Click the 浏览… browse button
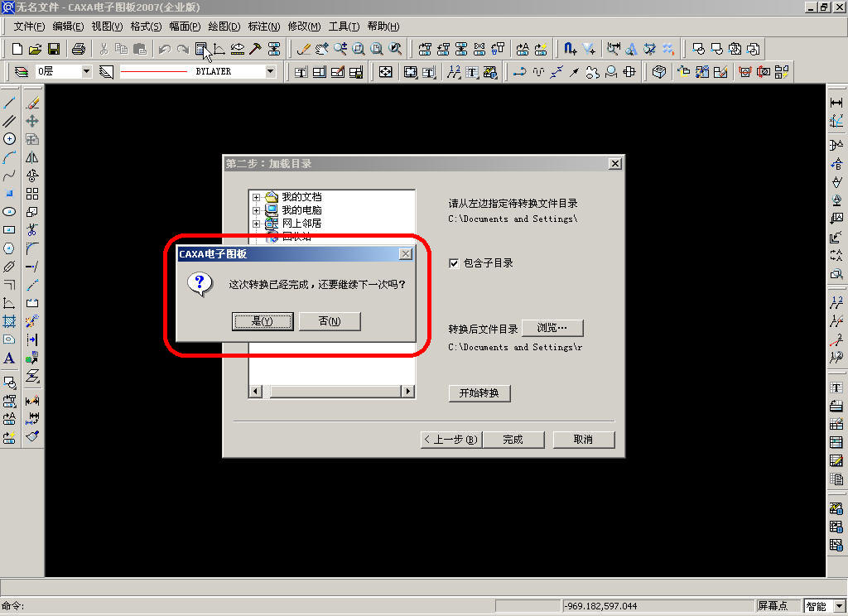 pyautogui.click(x=552, y=328)
